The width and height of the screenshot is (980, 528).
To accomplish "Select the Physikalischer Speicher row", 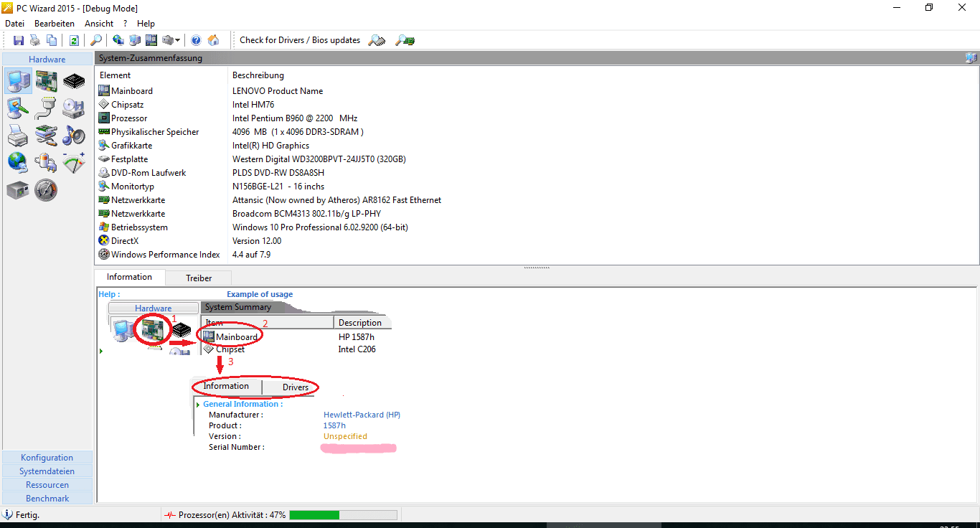I will tap(537, 132).
